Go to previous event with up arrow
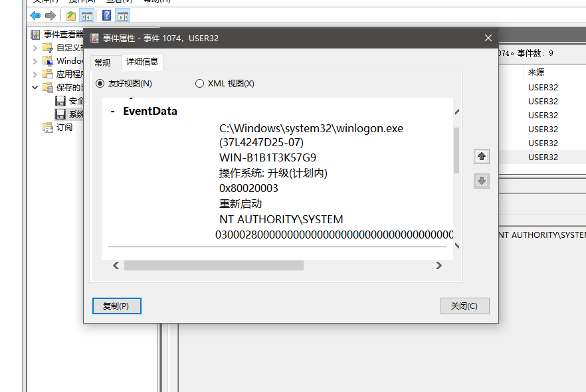 tap(482, 156)
